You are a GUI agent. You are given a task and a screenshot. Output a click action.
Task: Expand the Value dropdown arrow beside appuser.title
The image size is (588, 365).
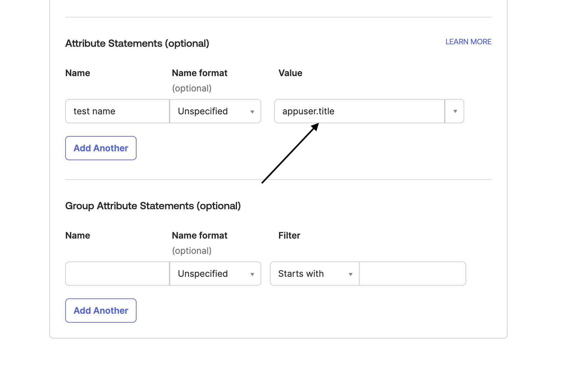coord(455,111)
